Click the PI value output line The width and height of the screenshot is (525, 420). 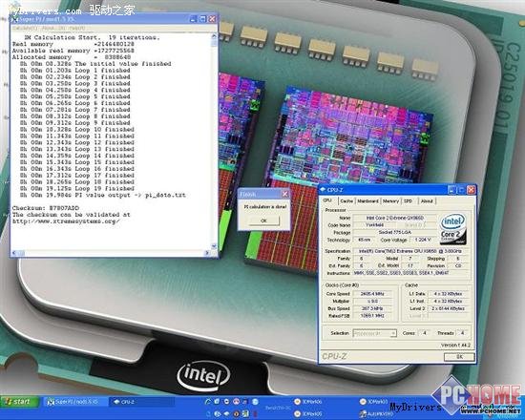[x=102, y=196]
